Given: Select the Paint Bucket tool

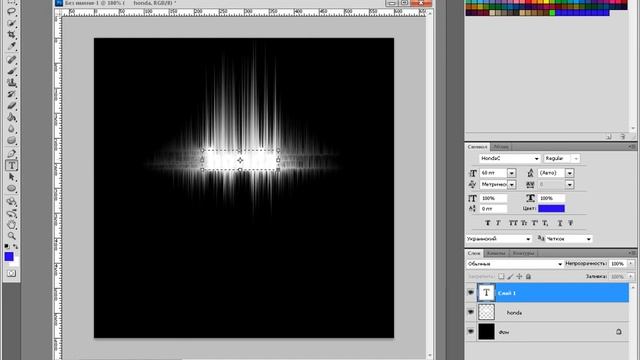Looking at the screenshot, I should 11,118.
